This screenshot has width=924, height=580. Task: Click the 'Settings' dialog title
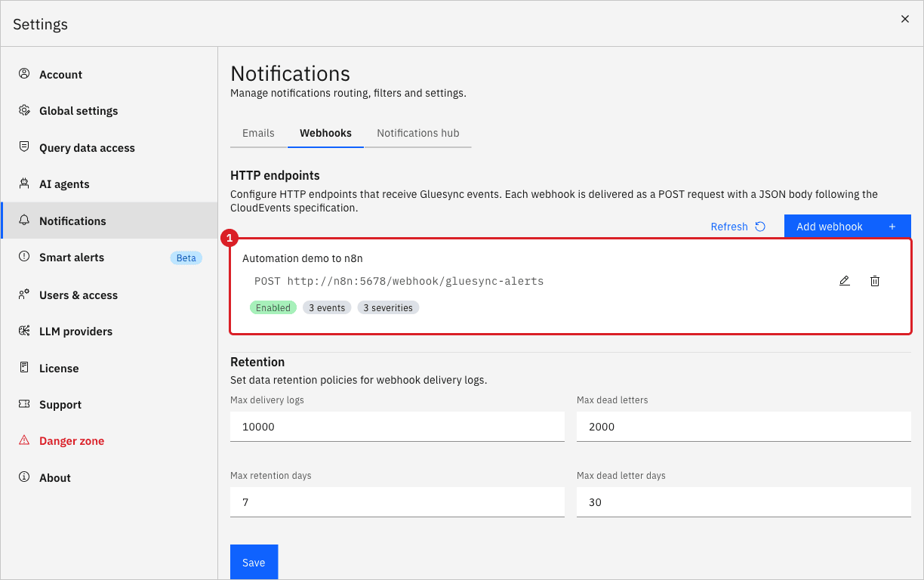coord(40,24)
